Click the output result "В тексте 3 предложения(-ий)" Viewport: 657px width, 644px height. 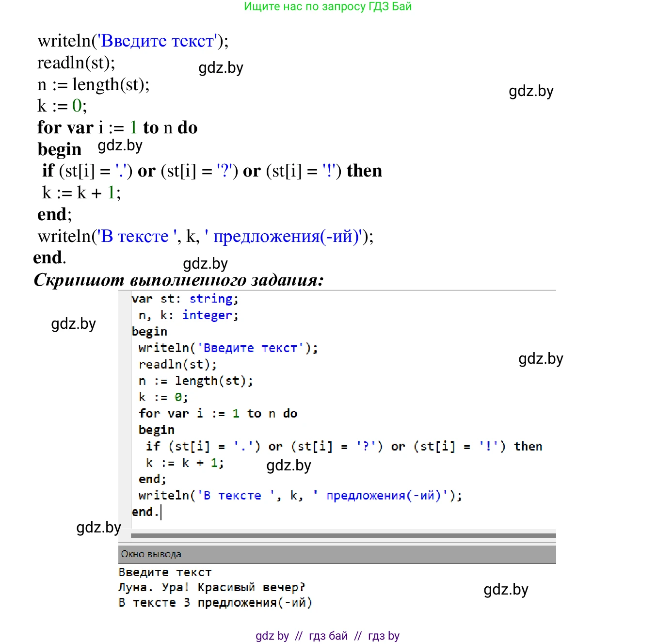click(215, 603)
